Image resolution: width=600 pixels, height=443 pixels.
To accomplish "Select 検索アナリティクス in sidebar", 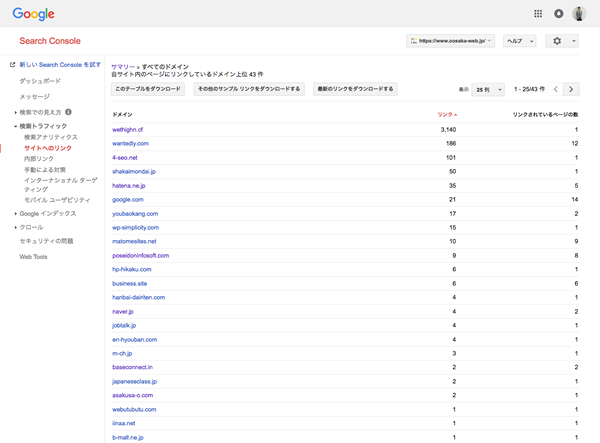I will click(x=51, y=137).
